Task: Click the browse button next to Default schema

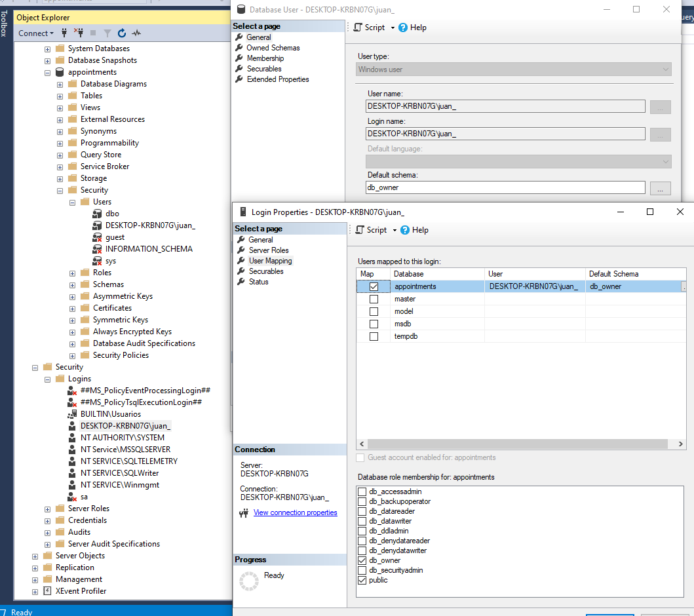Action: coord(661,187)
